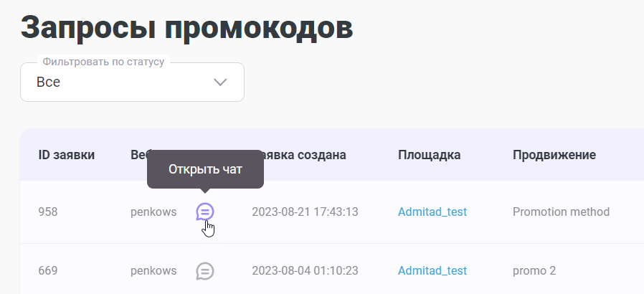Click the "Продвижение" column header
The height and width of the screenshot is (294, 644).
[554, 155]
